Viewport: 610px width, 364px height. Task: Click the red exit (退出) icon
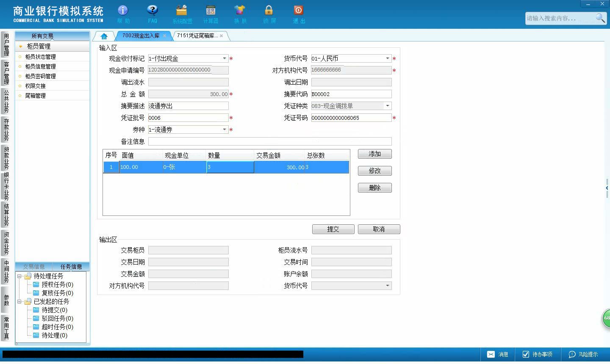pos(298,10)
